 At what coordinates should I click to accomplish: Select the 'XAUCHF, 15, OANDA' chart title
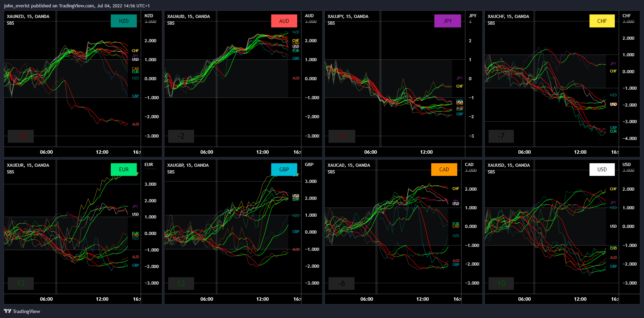[508, 17]
